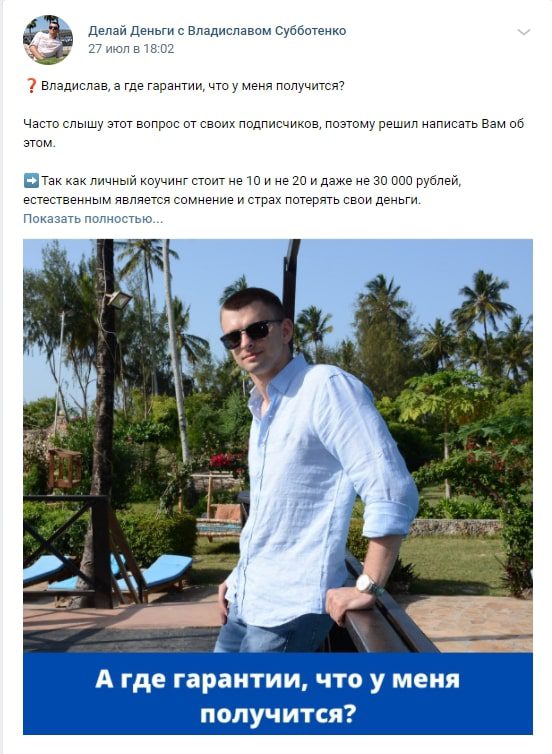Click the blue caption banner on photo
Screen dimensions: 552x754
[278, 693]
